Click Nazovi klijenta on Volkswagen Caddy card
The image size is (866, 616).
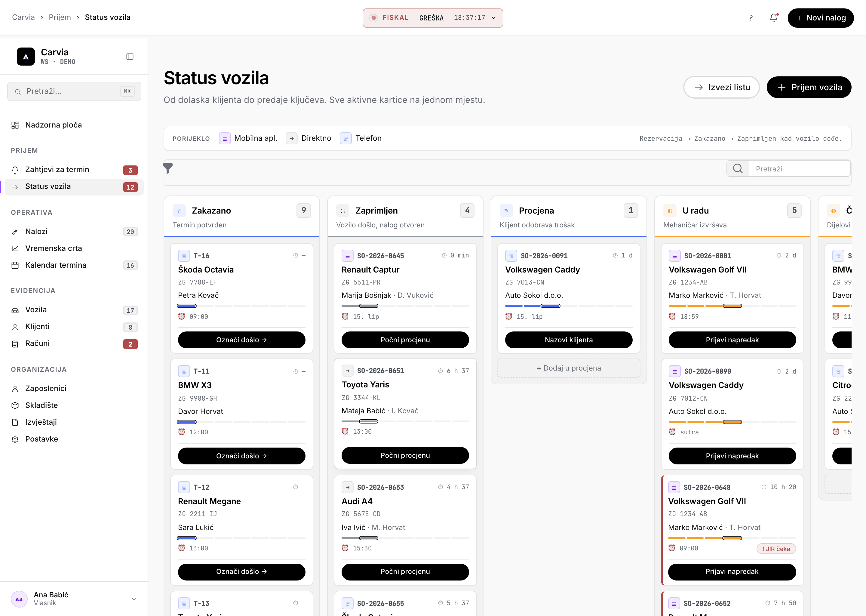tap(569, 340)
